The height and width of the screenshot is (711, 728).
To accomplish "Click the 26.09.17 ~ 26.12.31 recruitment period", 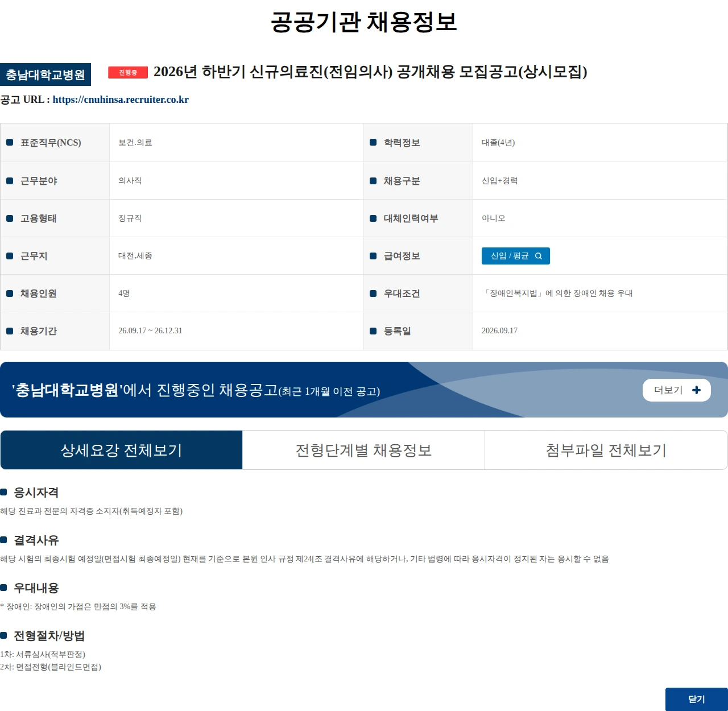I will [150, 330].
